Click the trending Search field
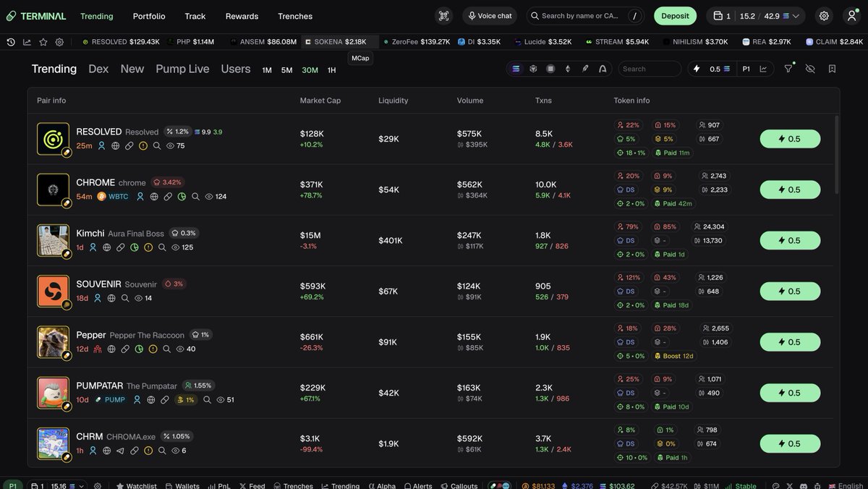The image size is (868, 489). [650, 69]
